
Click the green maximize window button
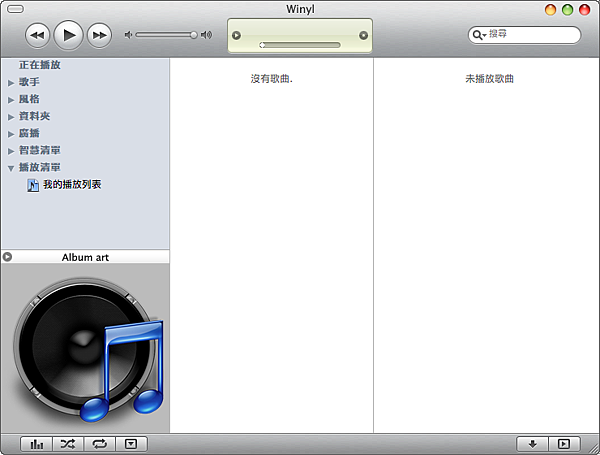(567, 10)
